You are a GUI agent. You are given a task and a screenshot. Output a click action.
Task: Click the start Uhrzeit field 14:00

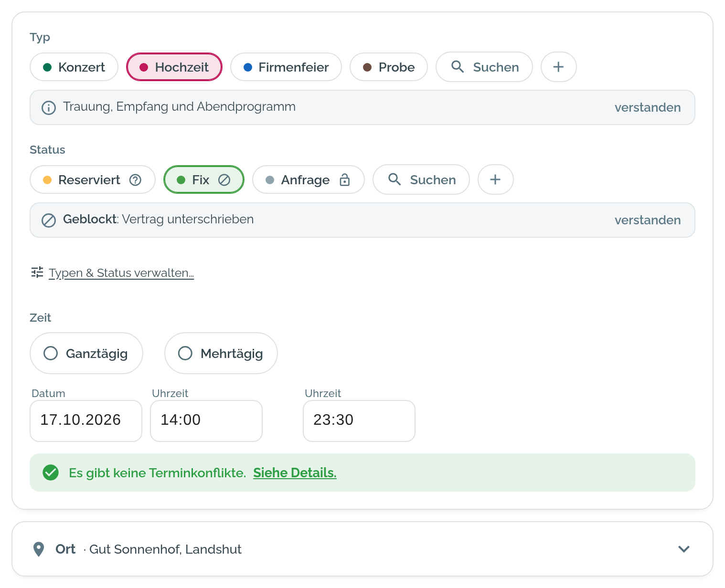click(x=206, y=421)
